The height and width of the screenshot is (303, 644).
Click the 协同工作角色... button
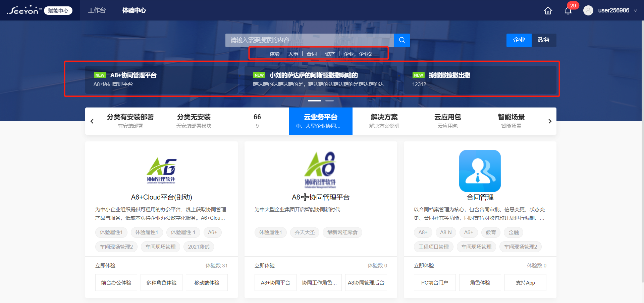click(x=321, y=283)
